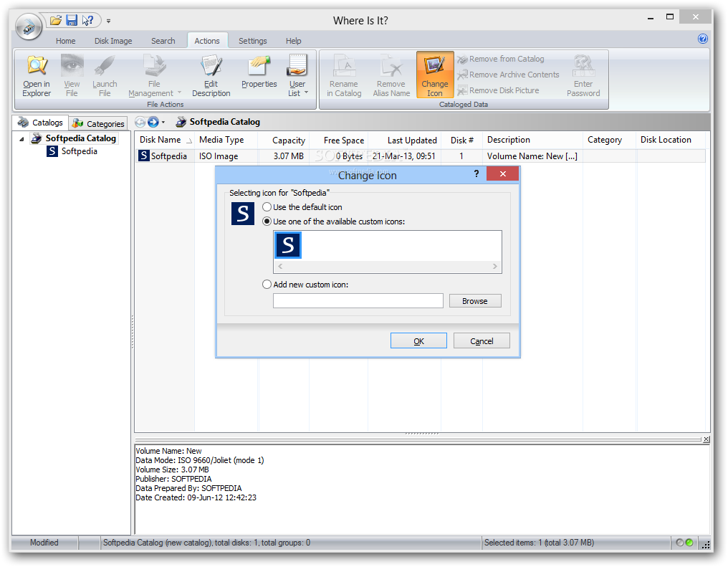The image size is (728, 567).
Task: Click the Browse button
Action: pos(475,301)
